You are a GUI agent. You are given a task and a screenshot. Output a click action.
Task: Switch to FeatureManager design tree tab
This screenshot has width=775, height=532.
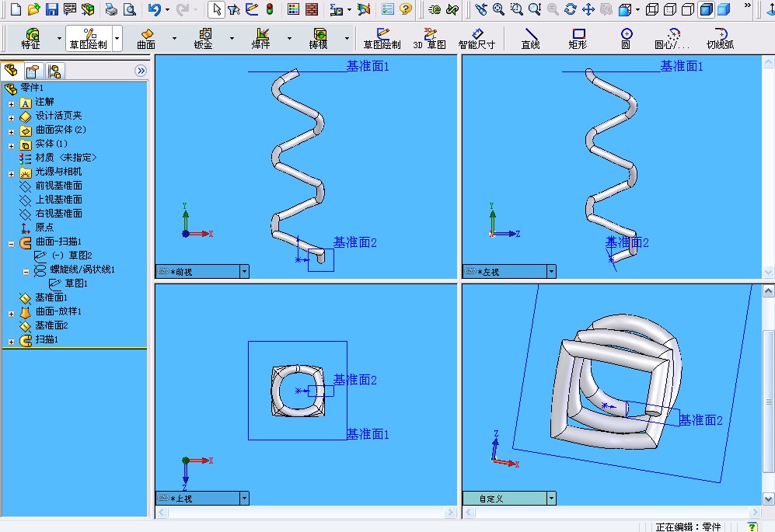click(x=12, y=71)
